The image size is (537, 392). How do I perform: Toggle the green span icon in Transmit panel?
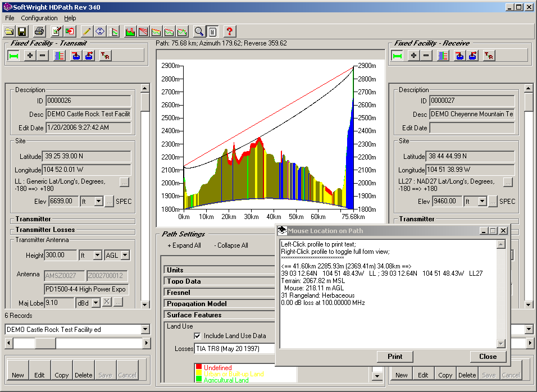[13, 56]
